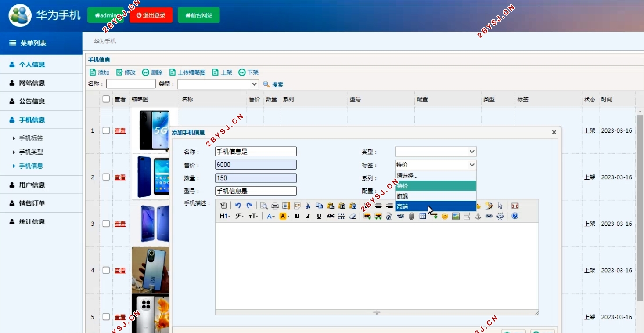Open the text color picker
This screenshot has height=333, width=644.
[270, 216]
